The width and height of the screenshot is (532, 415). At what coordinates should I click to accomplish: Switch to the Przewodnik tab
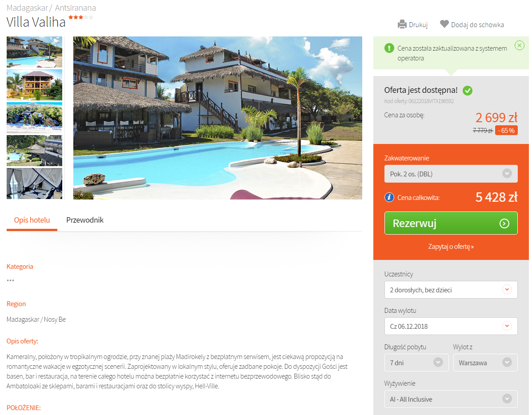[x=85, y=220]
